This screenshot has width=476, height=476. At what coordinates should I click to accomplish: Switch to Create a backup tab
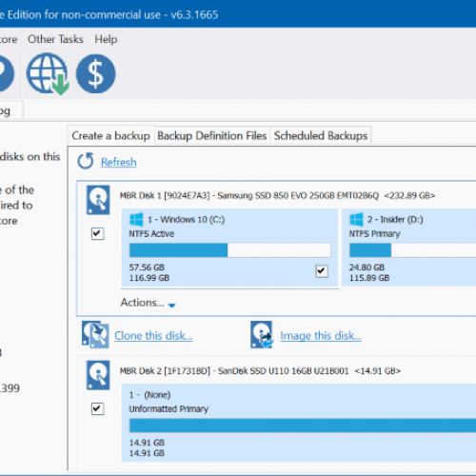(x=110, y=136)
